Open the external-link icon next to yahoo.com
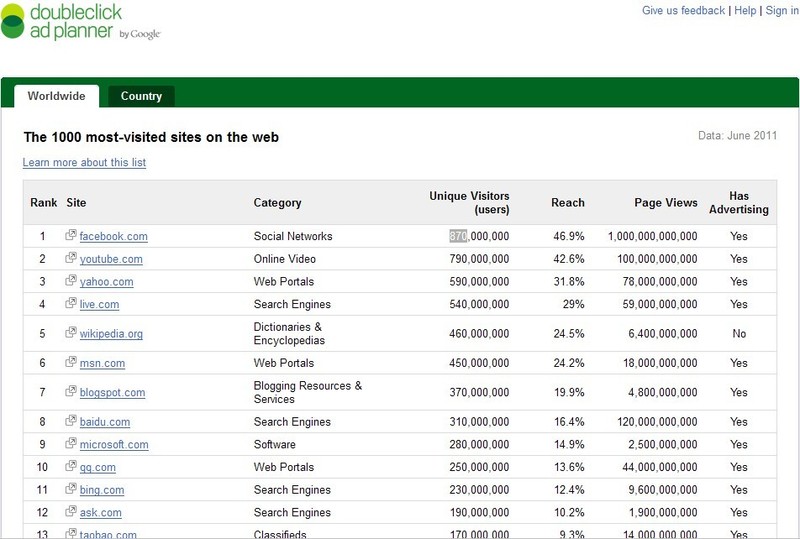 pos(71,282)
